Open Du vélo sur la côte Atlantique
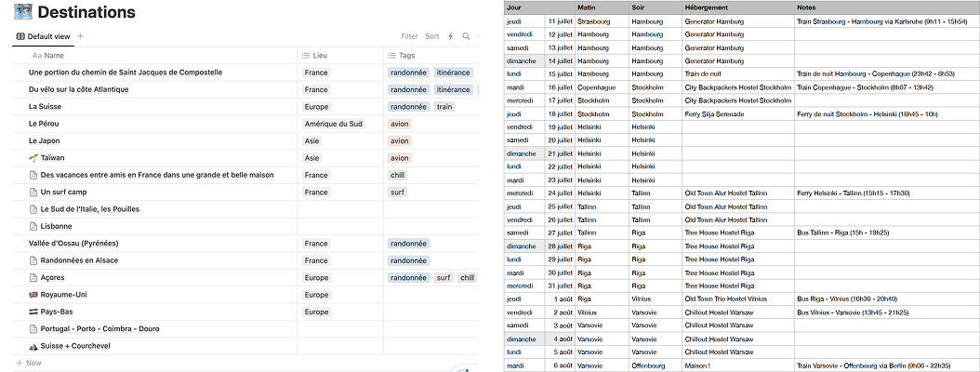 point(79,89)
